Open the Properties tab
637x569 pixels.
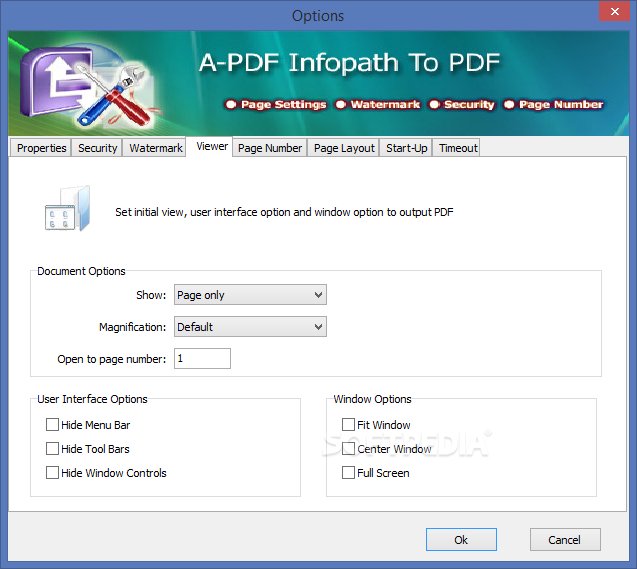coord(41,148)
